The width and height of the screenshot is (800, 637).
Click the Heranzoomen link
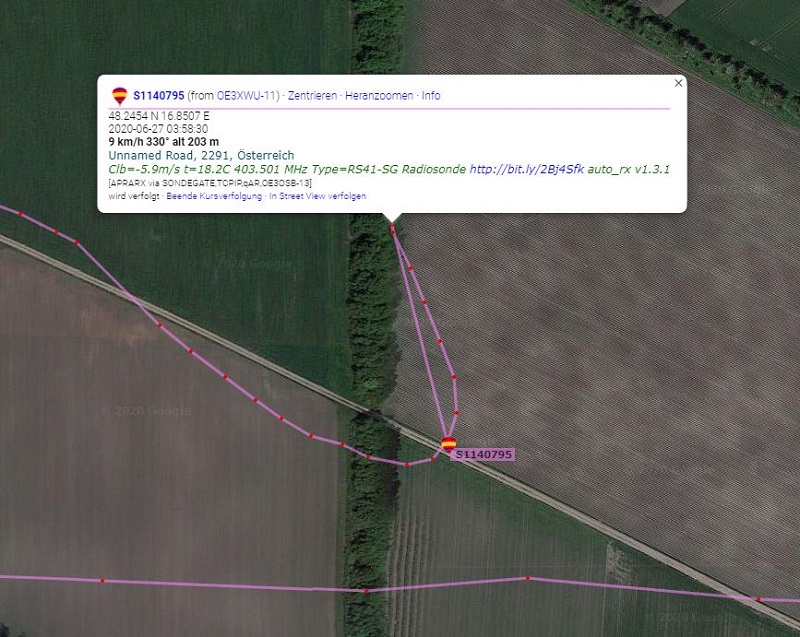click(379, 96)
